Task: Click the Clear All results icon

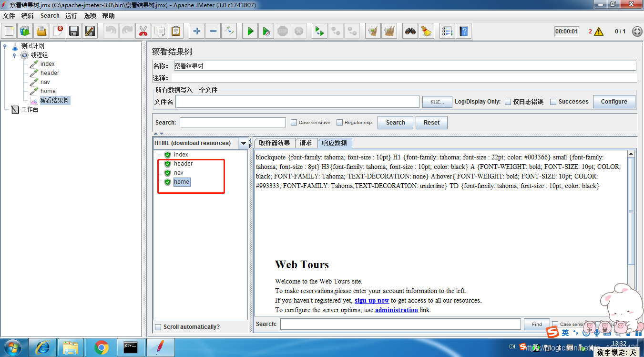Action: pyautogui.click(x=389, y=31)
